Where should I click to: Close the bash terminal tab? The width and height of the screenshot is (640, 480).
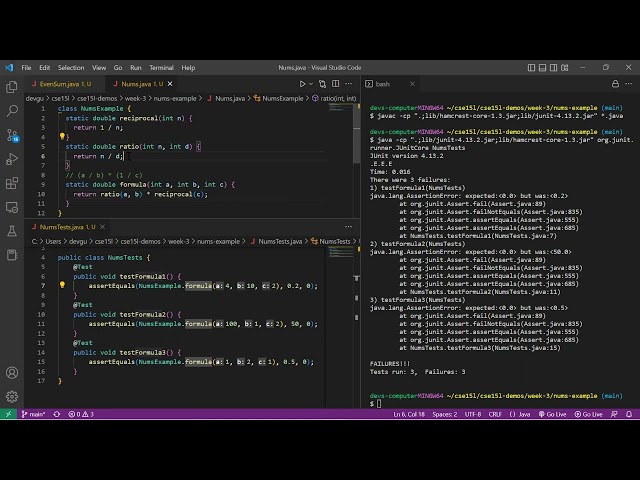412,84
